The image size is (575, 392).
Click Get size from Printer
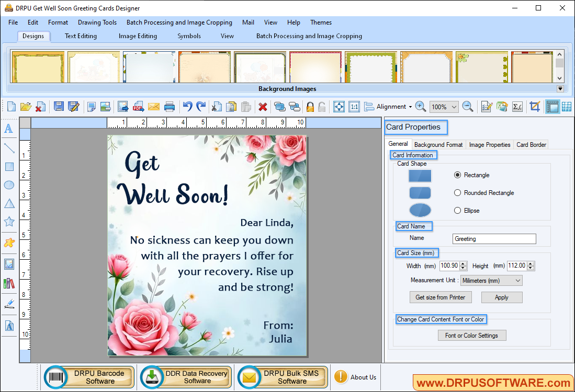coord(441,297)
